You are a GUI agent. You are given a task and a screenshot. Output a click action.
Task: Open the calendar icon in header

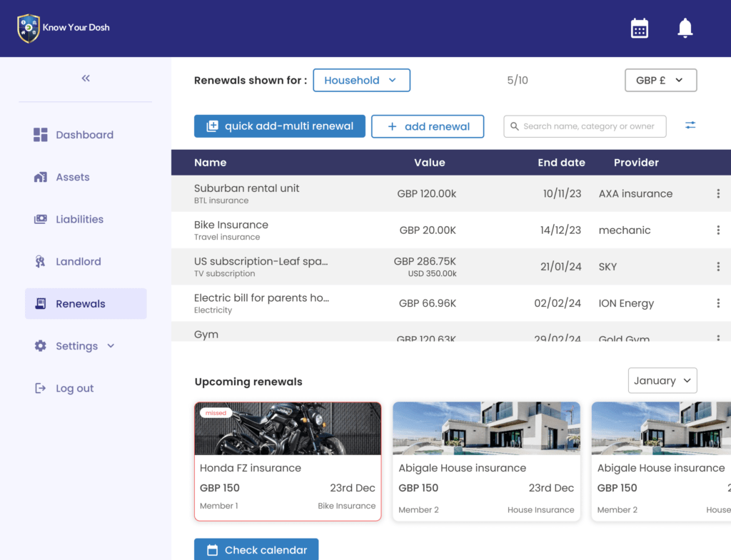coord(639,29)
